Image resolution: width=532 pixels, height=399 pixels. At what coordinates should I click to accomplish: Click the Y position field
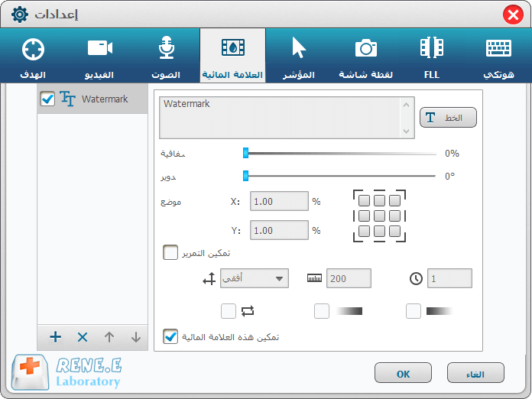279,230
